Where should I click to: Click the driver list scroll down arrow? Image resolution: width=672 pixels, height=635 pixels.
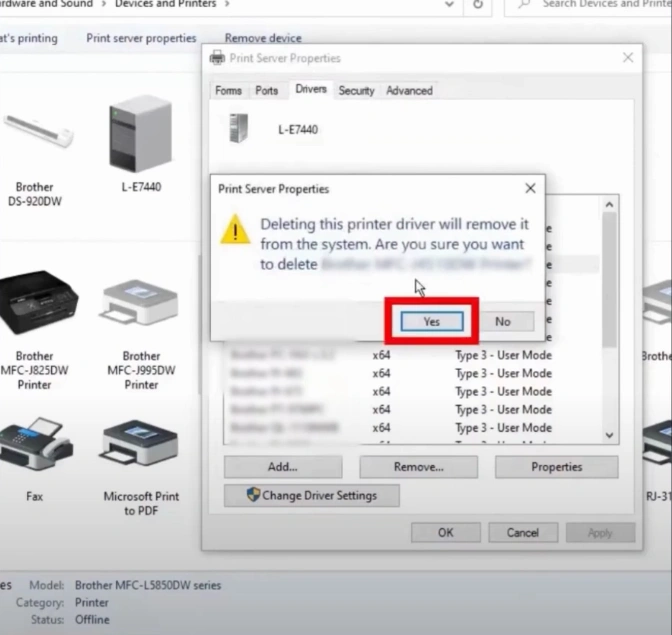point(610,435)
